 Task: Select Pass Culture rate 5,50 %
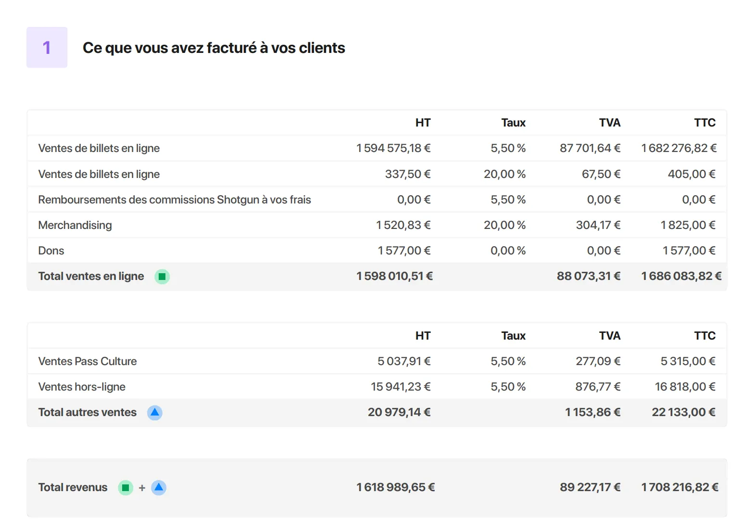[508, 361]
